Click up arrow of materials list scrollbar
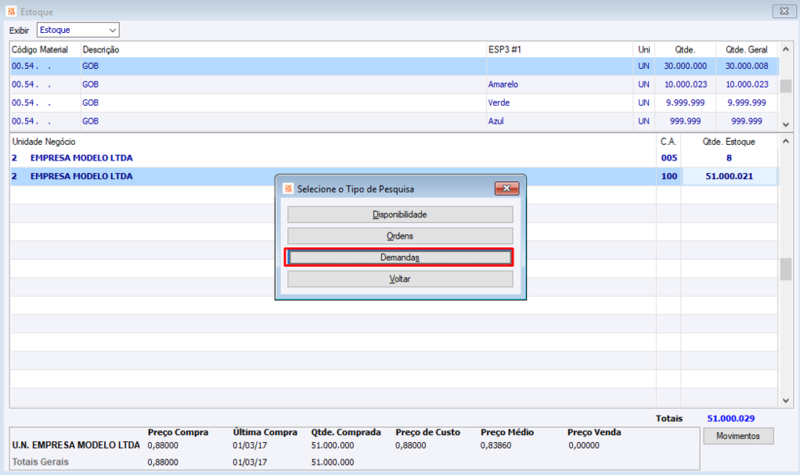 pyautogui.click(x=786, y=49)
